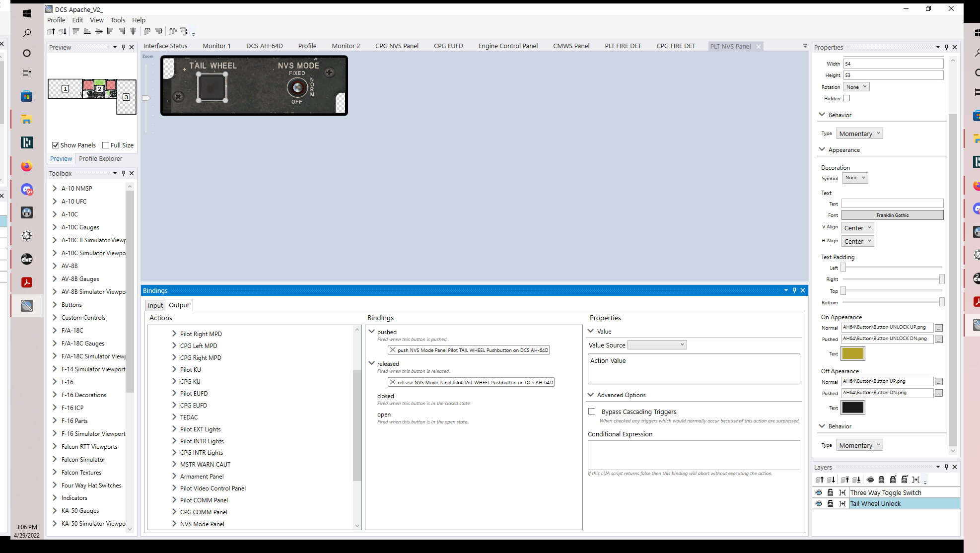Uncheck the Show Panels checkbox
The width and height of the screenshot is (980, 553).
(56, 145)
